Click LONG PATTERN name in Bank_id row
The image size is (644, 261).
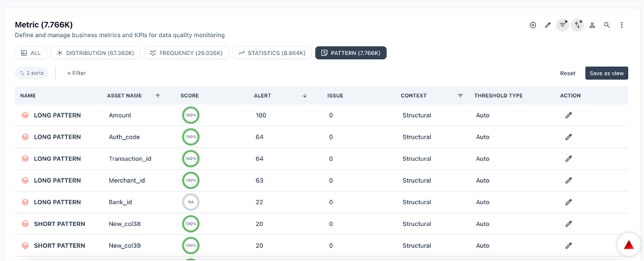tap(58, 202)
